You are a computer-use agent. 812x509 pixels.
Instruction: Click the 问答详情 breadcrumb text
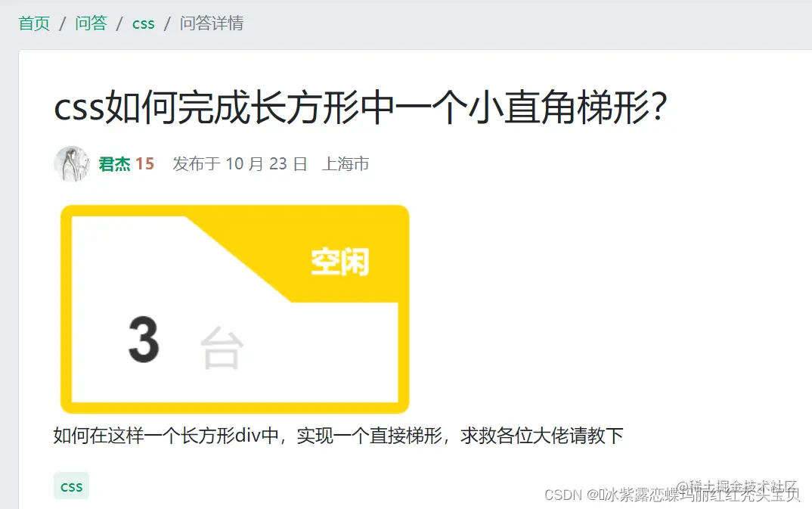[x=212, y=23]
